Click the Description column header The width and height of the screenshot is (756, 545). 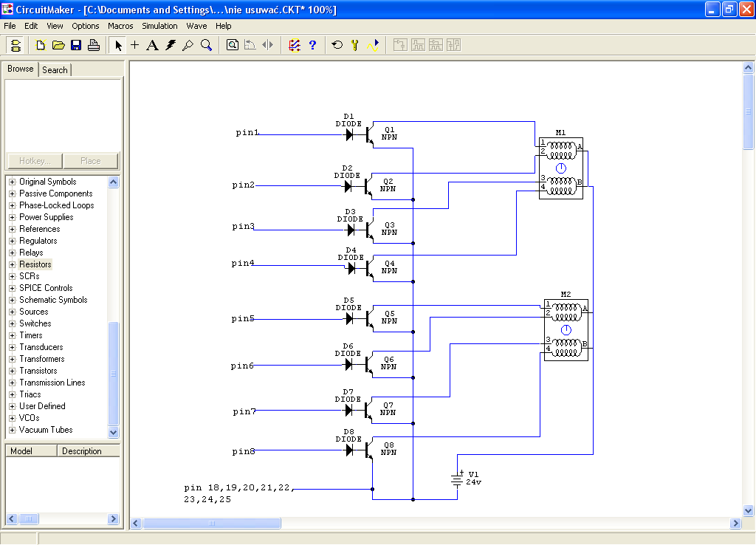[82, 451]
